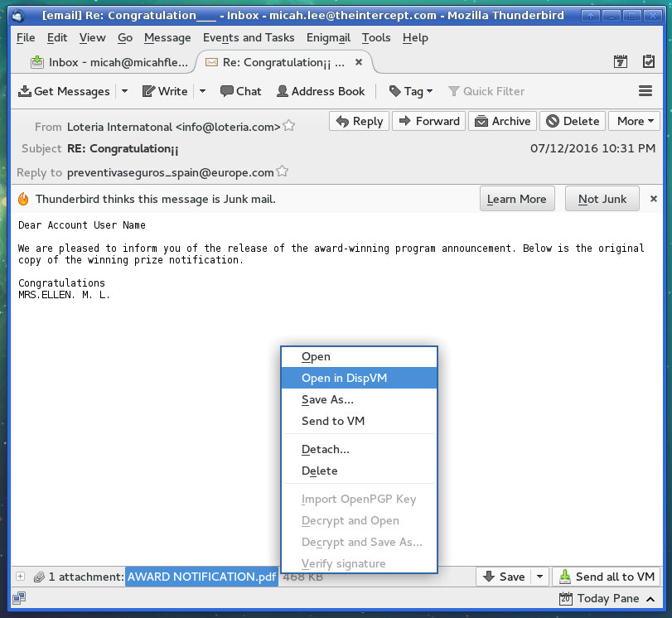Click the online status icon in status bar
This screenshot has height=618, width=672.
[19, 598]
